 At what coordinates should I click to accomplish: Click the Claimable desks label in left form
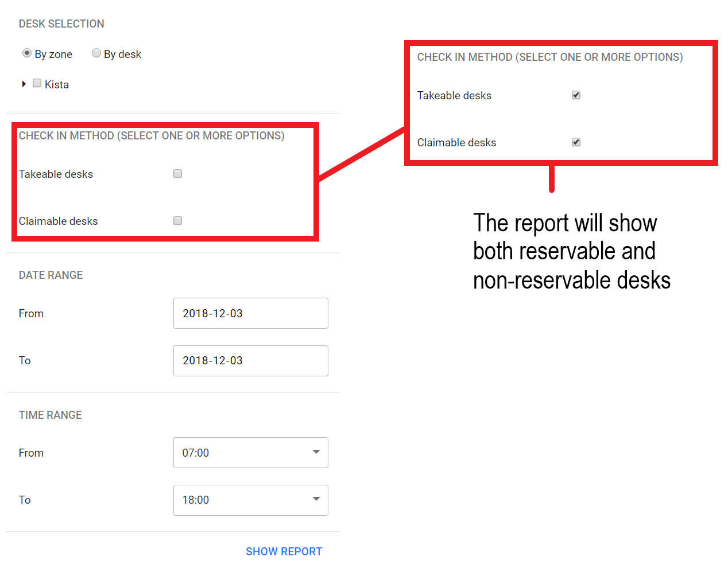coord(58,221)
